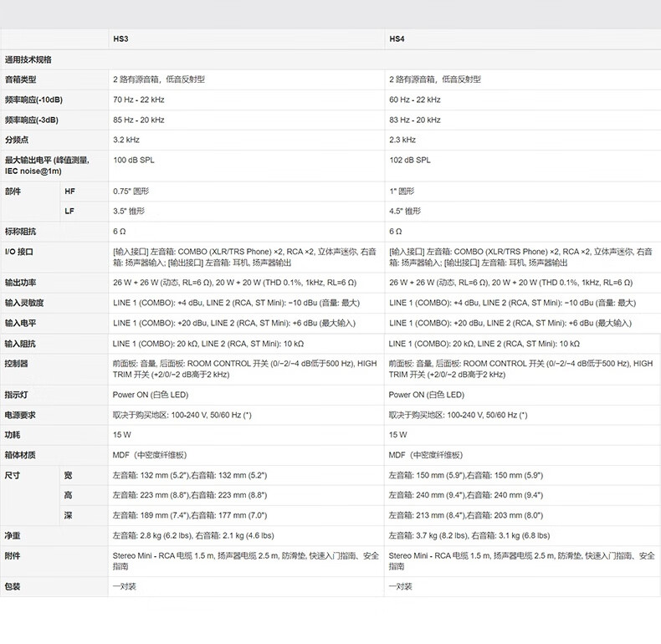Click the 包装 row label
This screenshot has width=661, height=644.
(x=13, y=586)
